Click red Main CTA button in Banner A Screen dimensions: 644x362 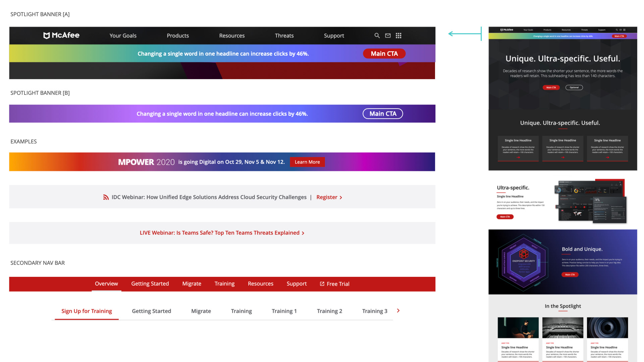click(x=384, y=54)
